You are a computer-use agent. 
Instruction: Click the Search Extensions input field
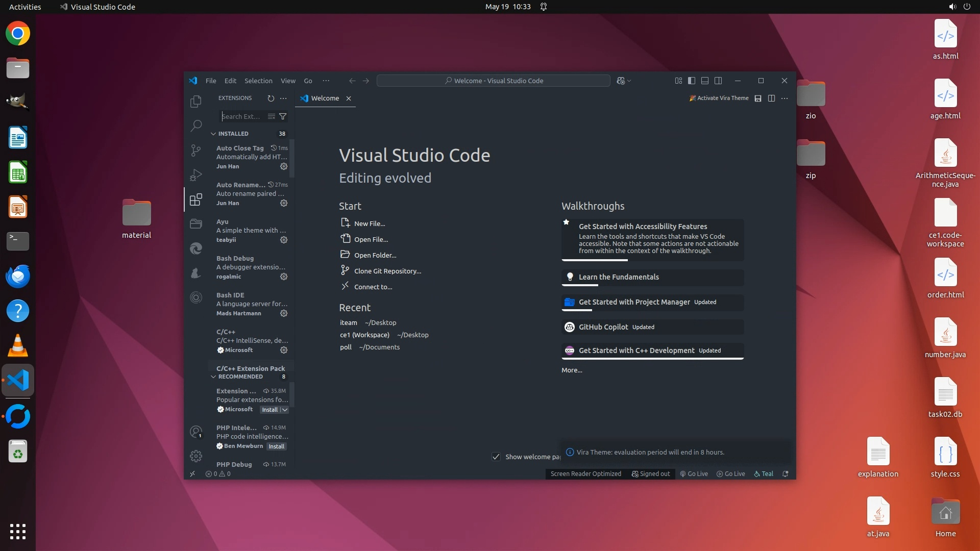pyautogui.click(x=242, y=116)
